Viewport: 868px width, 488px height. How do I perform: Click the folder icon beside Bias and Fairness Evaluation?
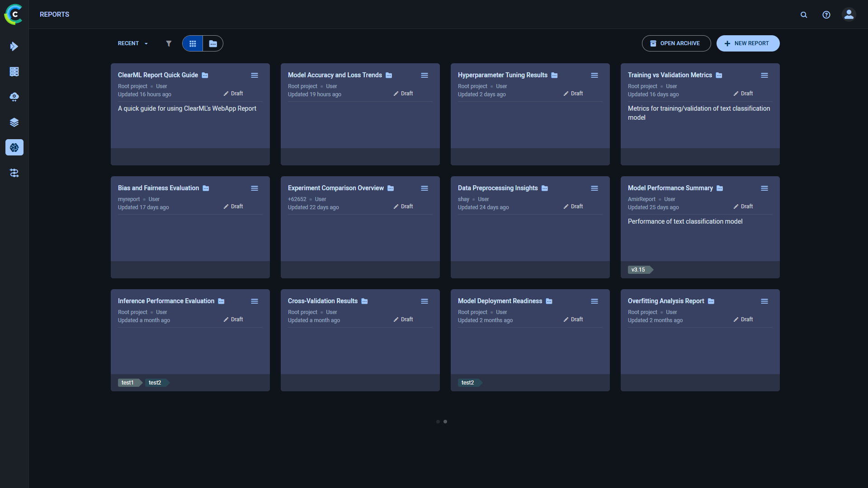point(206,188)
